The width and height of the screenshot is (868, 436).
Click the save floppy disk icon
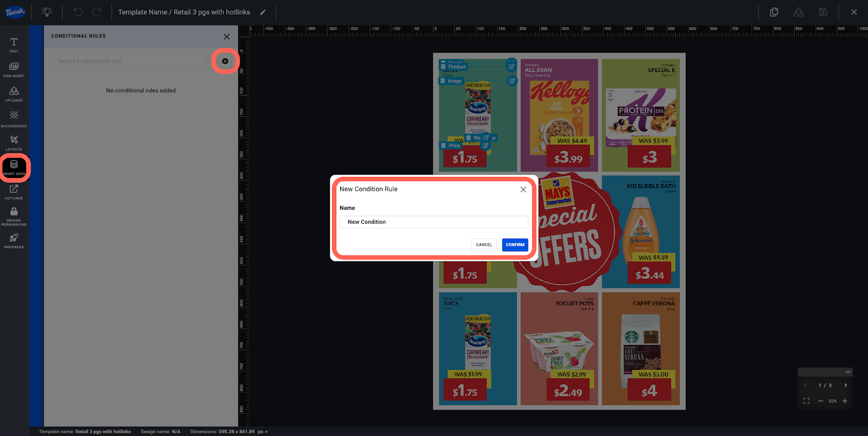point(823,12)
